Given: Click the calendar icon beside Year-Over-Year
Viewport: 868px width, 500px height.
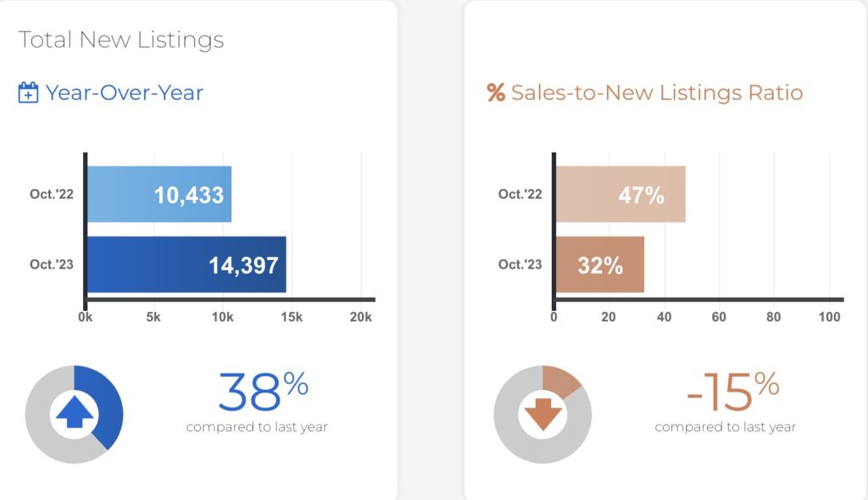Looking at the screenshot, I should (x=29, y=92).
